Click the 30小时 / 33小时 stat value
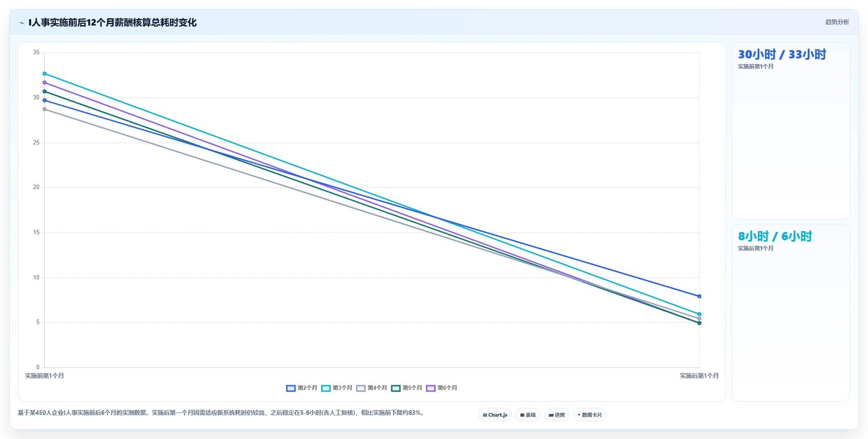The width and height of the screenshot is (868, 439). tap(782, 55)
